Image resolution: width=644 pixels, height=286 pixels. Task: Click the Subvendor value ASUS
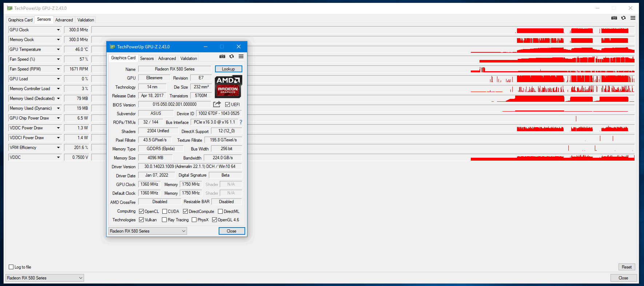tap(156, 113)
